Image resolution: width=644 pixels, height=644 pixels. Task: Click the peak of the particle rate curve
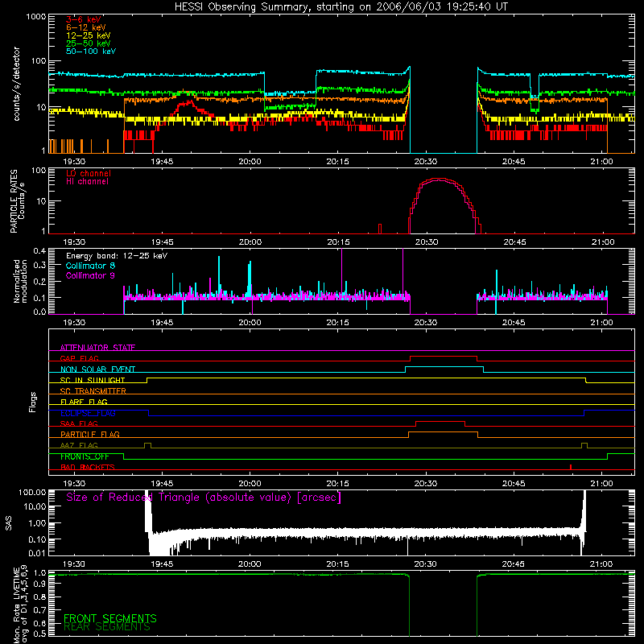tap(439, 179)
